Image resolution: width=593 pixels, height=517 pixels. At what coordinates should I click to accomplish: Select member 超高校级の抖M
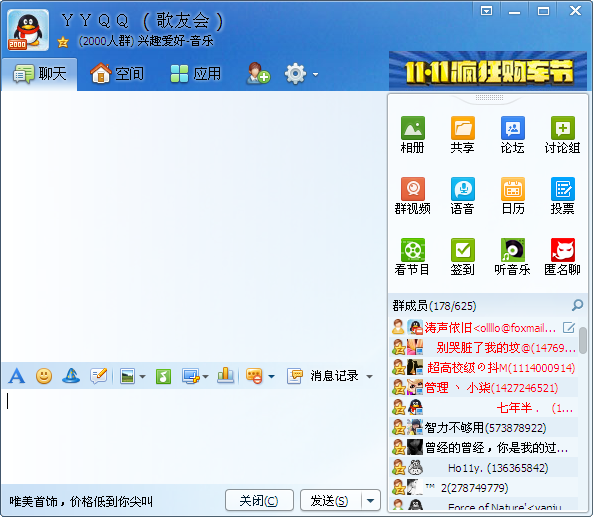[484, 367]
